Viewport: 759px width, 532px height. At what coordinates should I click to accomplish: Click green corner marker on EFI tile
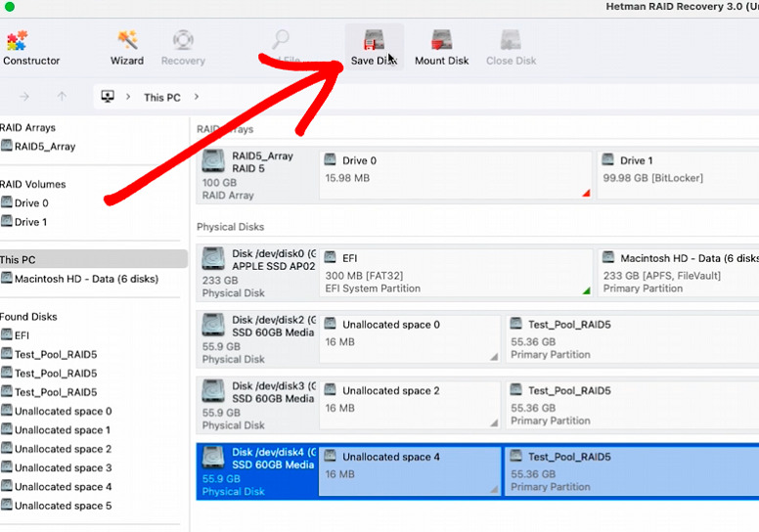(x=587, y=290)
